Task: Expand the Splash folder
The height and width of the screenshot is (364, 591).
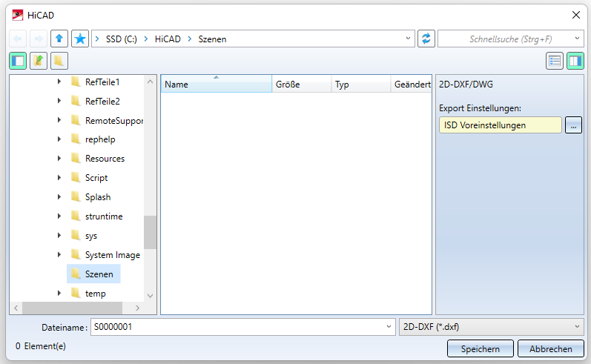Action: [x=59, y=196]
